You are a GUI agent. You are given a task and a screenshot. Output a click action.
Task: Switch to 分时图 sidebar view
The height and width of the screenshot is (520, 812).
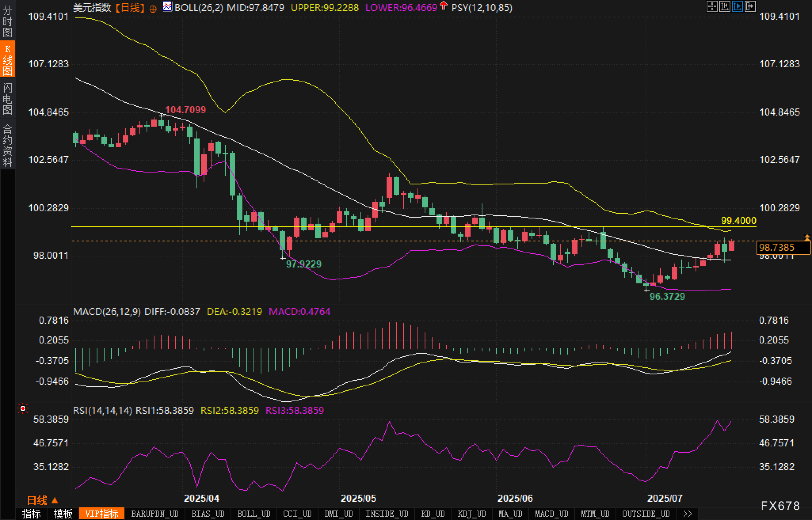coord(8,21)
